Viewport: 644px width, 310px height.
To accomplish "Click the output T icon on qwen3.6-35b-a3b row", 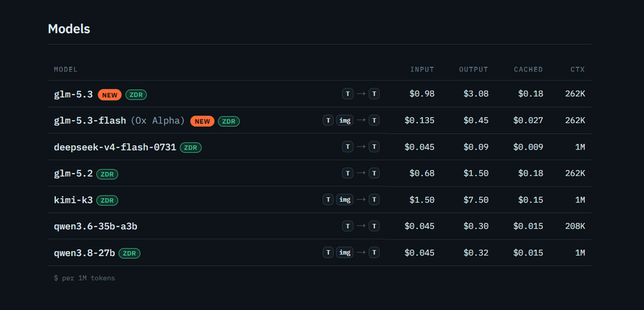I will coord(374,226).
